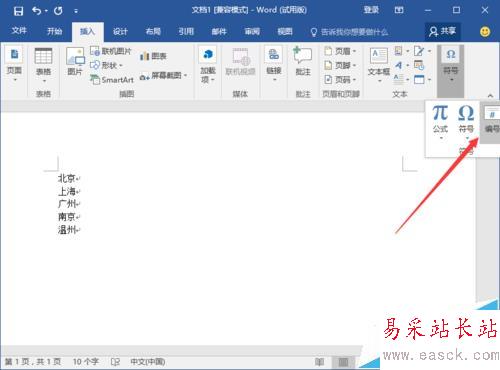Switch to the 视图 tab
Image resolution: width=500 pixels, height=370 pixels.
click(285, 31)
